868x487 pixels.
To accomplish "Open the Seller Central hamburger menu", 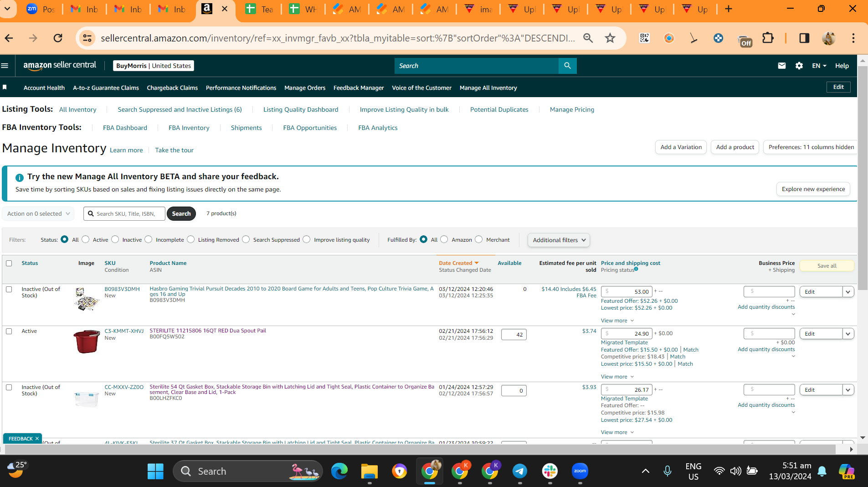I will pos(5,66).
